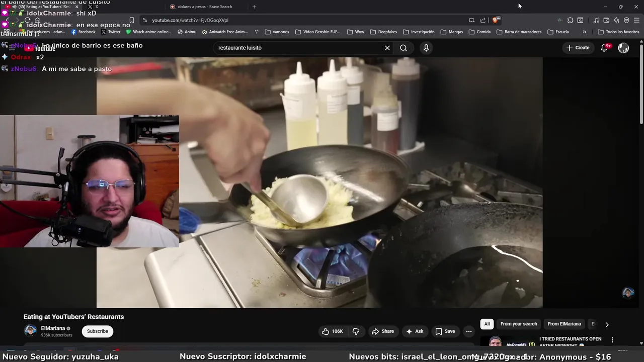Viewport: 644px width, 362px height.
Task: Open the Aniwatch Free Anime bookmark
Action: click(x=225, y=32)
